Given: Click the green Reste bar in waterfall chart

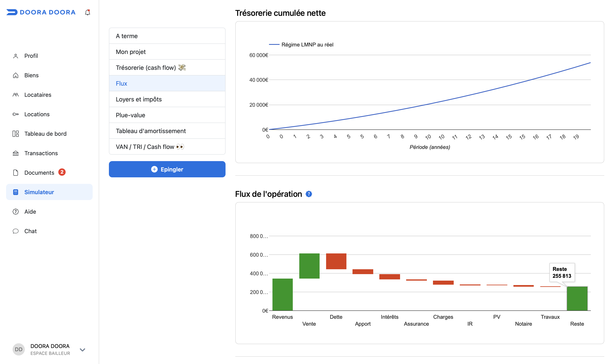Looking at the screenshot, I should coord(577,298).
